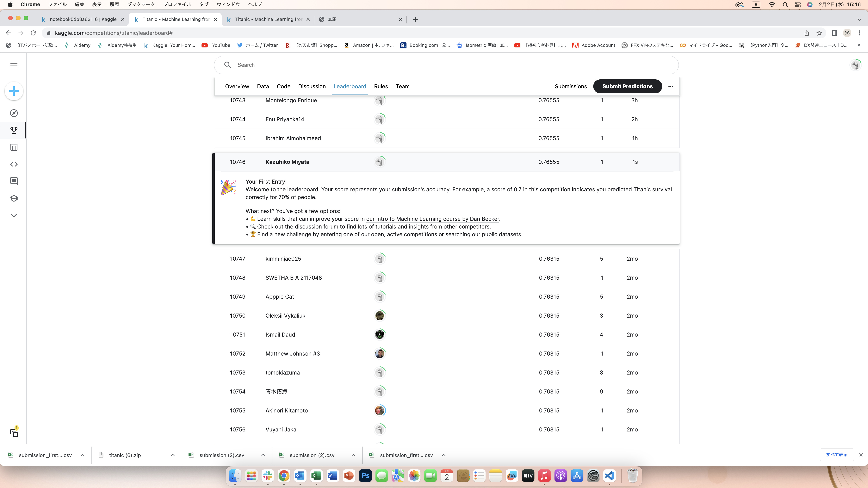868x488 pixels.
Task: Open the Kaggle hamburger menu
Action: 14,65
